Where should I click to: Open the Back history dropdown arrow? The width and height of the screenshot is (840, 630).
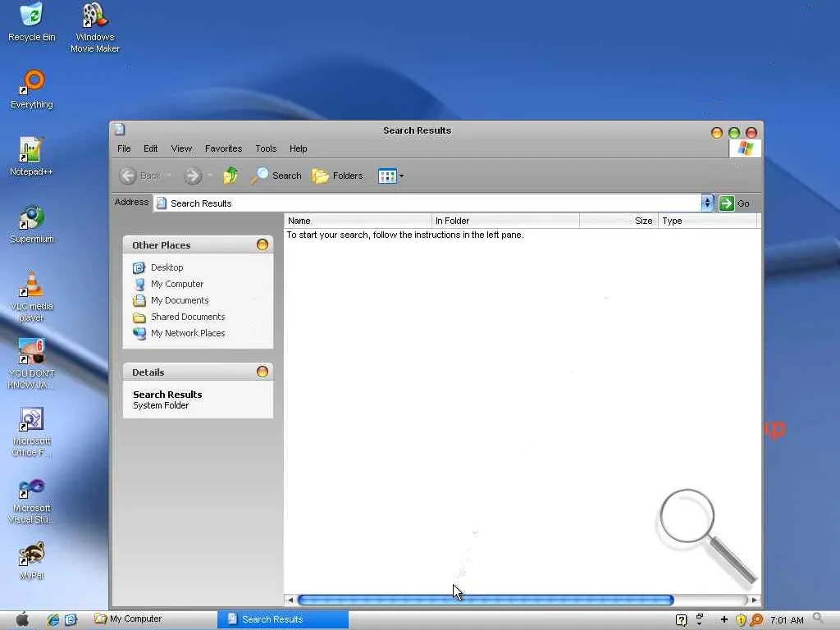pos(169,176)
